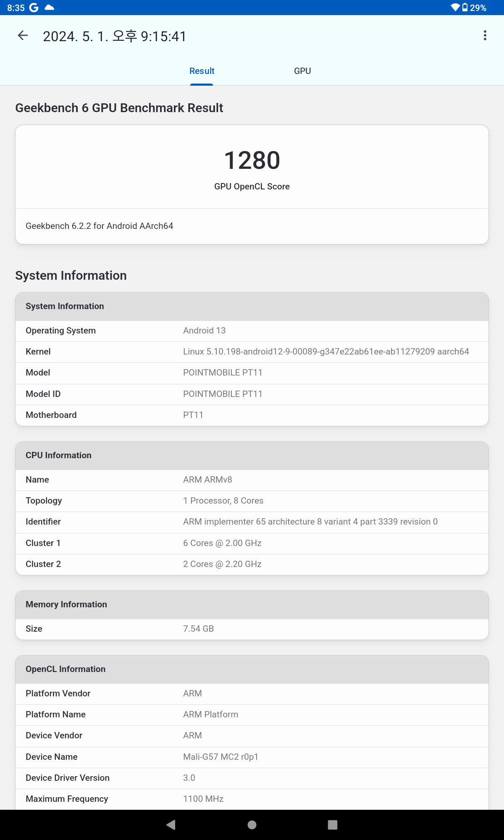Click the 8:35 status bar clock
This screenshot has width=504, height=840.
16,8
